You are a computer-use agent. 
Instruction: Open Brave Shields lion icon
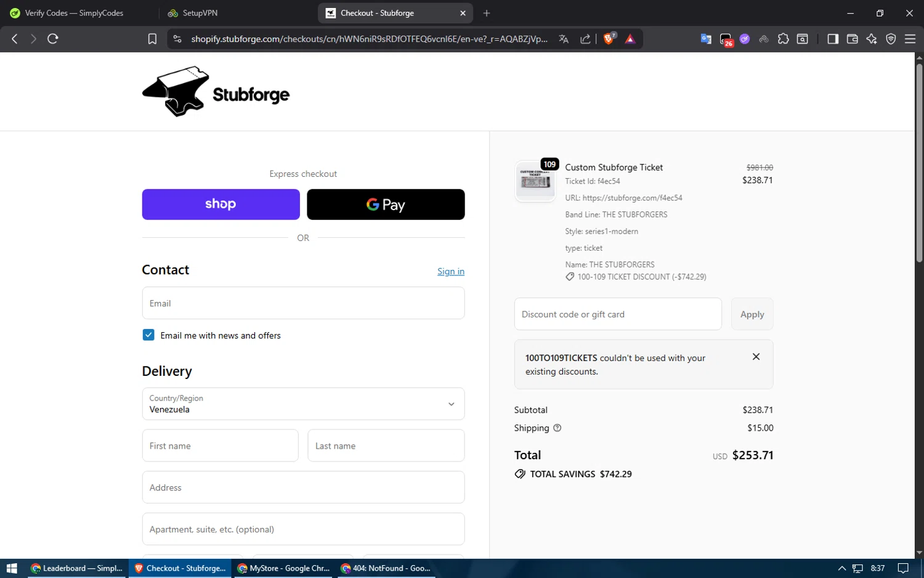click(609, 39)
